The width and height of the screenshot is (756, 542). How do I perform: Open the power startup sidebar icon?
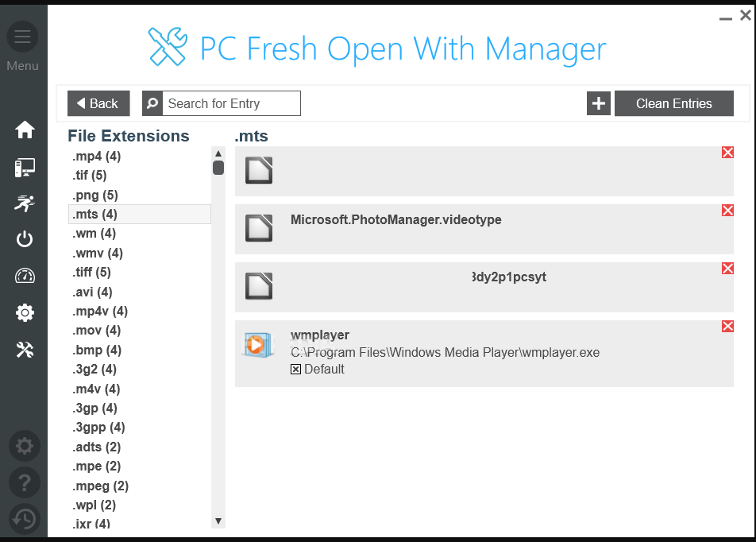point(25,239)
